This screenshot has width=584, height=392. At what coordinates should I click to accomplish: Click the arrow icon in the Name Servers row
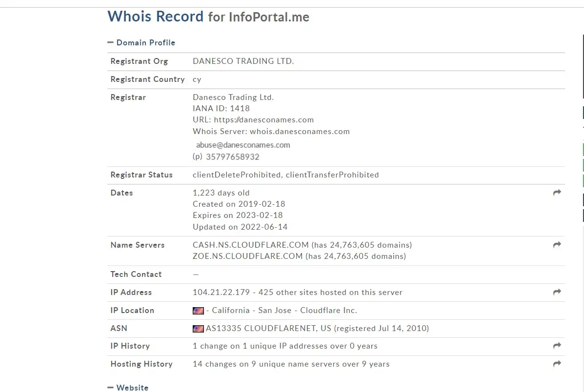tap(557, 245)
